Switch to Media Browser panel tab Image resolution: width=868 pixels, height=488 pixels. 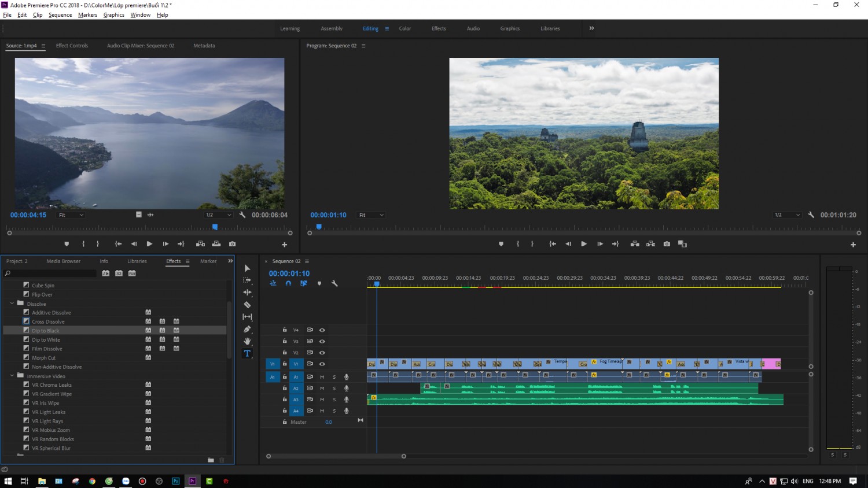[x=64, y=261]
